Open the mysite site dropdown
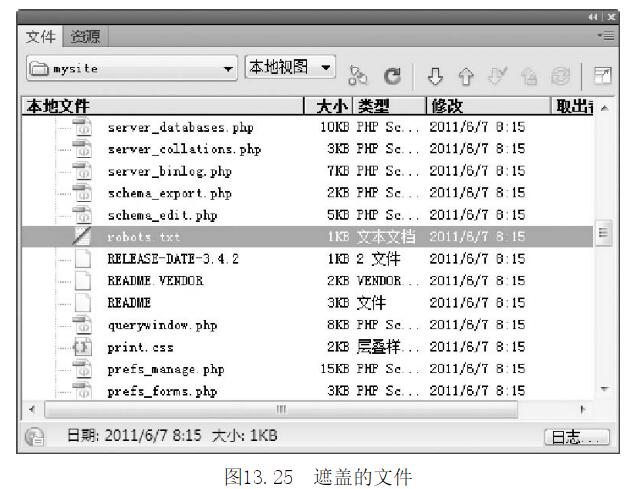 (x=130, y=70)
